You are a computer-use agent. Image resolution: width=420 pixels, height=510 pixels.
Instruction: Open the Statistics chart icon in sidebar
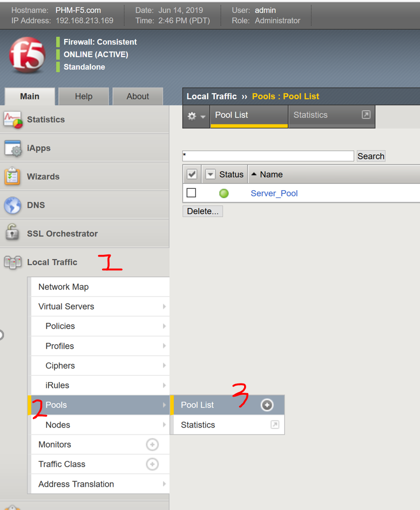pyautogui.click(x=13, y=119)
